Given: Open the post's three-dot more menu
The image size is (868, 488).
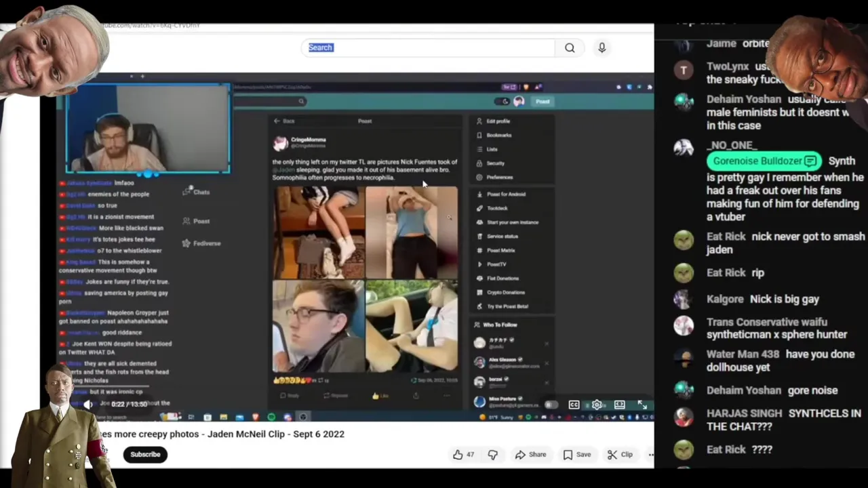Looking at the screenshot, I should [x=446, y=396].
